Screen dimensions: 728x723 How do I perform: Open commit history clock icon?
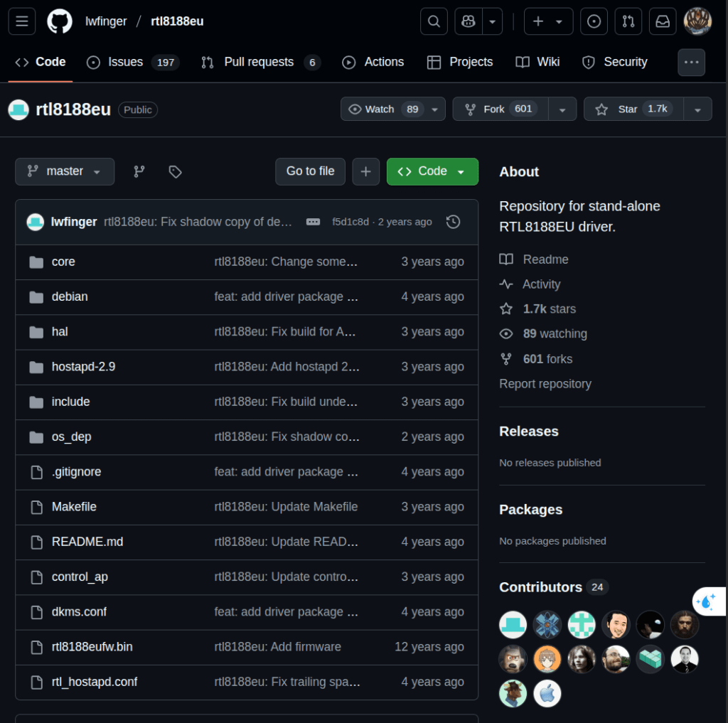[453, 222]
